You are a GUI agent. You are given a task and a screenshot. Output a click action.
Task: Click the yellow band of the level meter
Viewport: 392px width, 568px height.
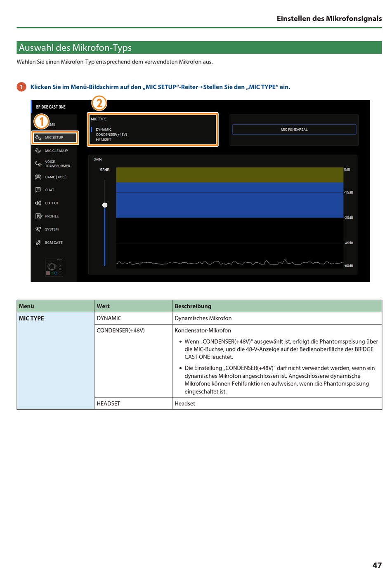(x=230, y=175)
